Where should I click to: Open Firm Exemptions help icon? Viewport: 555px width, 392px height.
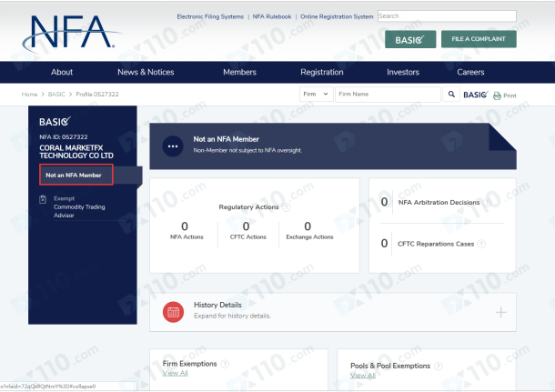coord(225,364)
